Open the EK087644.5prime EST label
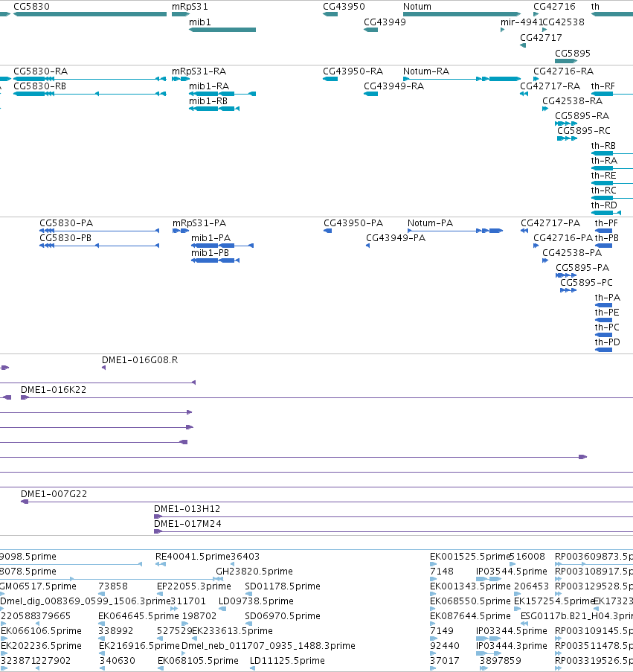Image resolution: width=633 pixels, height=672 pixels. (x=471, y=616)
